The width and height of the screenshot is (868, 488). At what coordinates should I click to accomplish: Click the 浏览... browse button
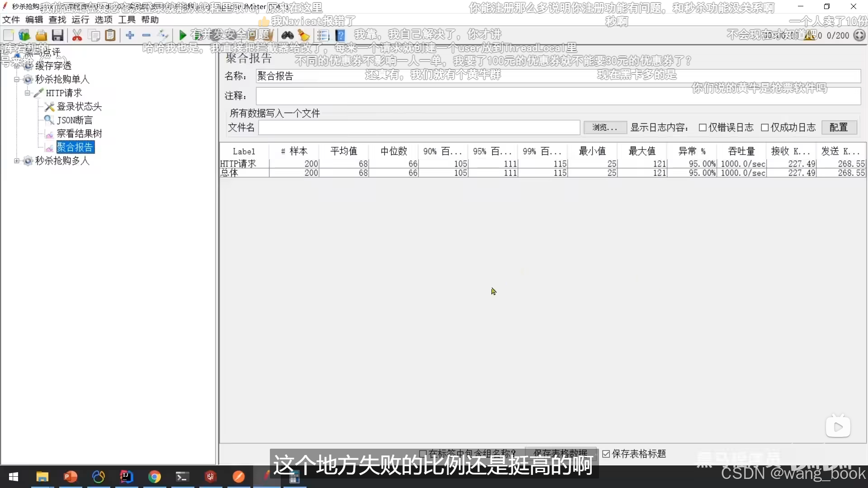point(605,127)
